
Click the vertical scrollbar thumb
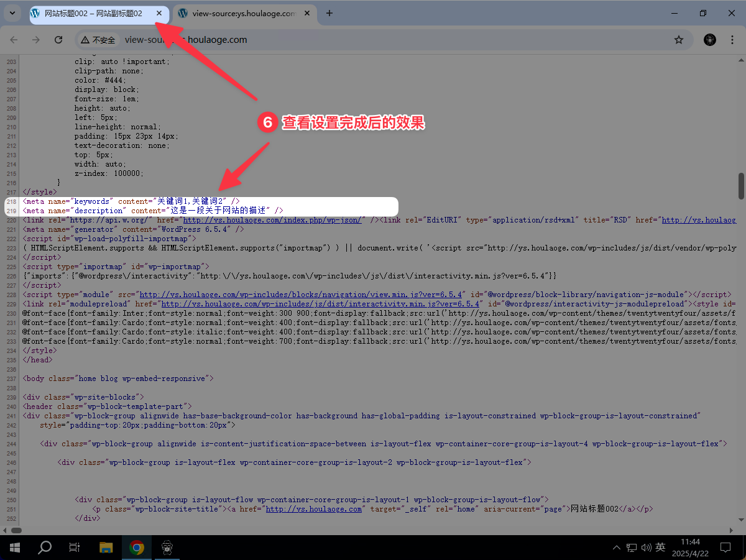click(741, 186)
